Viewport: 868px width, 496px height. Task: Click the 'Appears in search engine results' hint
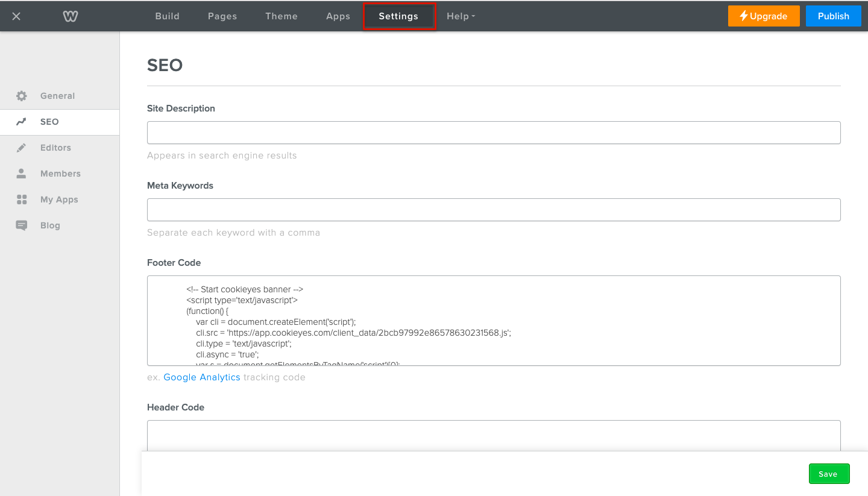(222, 155)
